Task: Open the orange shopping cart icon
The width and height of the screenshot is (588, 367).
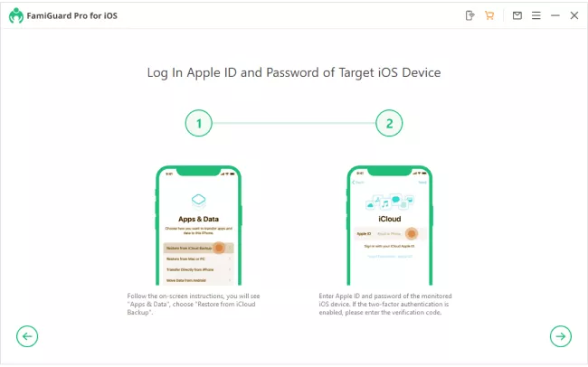Action: pos(489,15)
